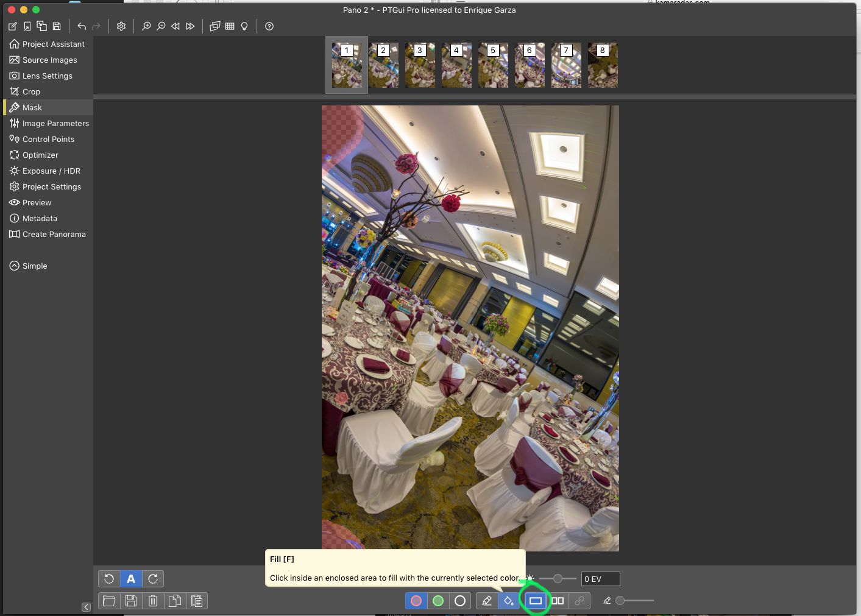Open the help question mark icon
This screenshot has height=616, width=861.
[x=269, y=26]
